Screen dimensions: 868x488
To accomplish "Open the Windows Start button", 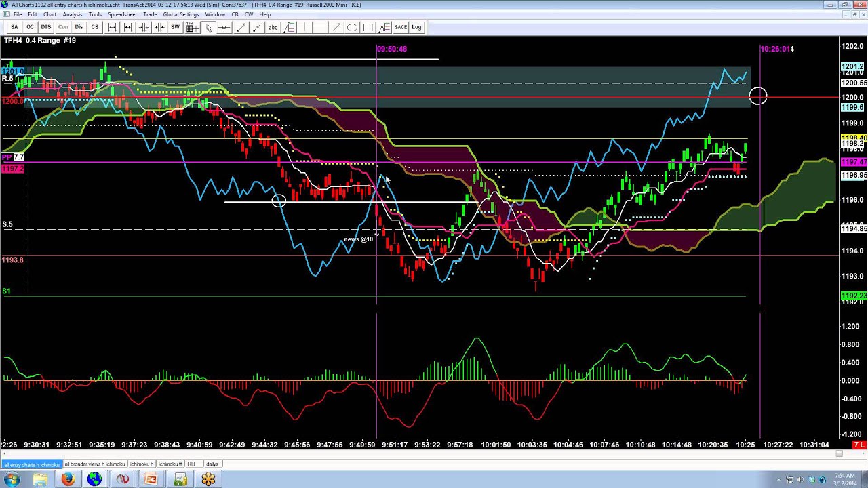I will click(12, 479).
